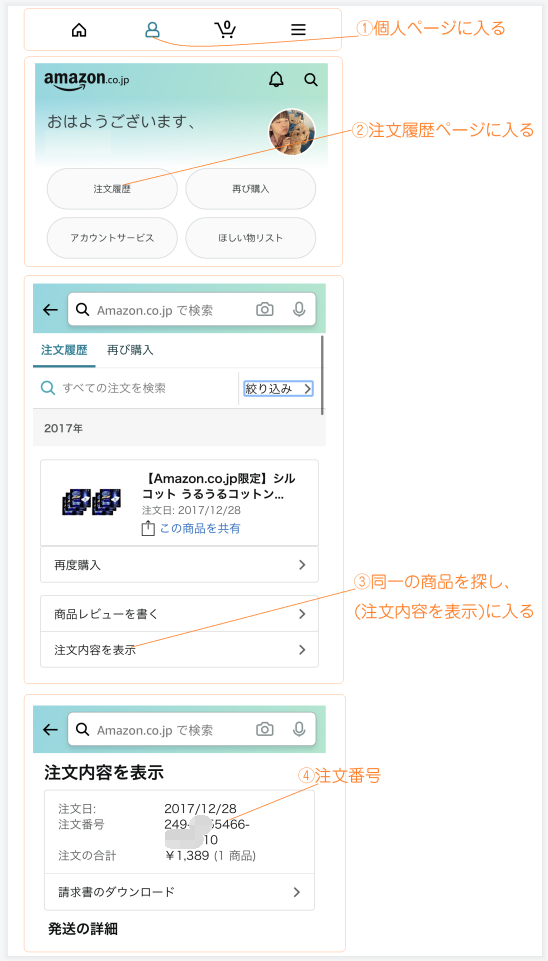Screen dimensions: 548x961
Task: Click the product thumbnail of the cotton order
Action: click(92, 502)
